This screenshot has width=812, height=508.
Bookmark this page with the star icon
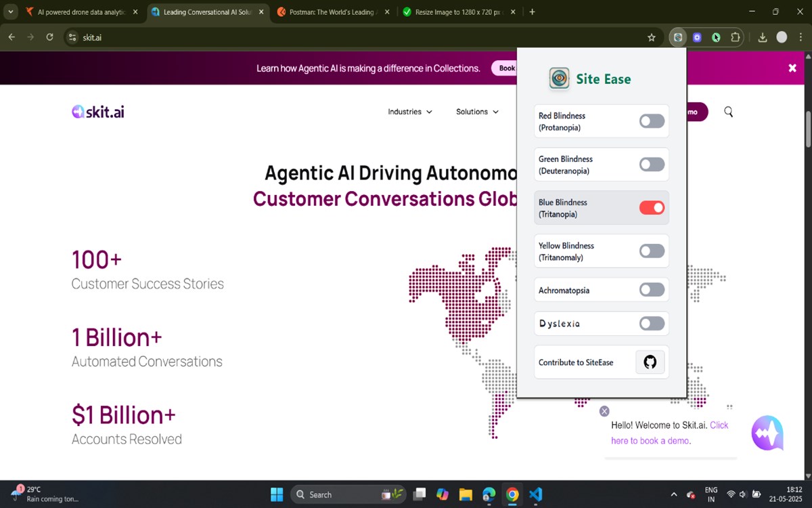pyautogui.click(x=652, y=37)
